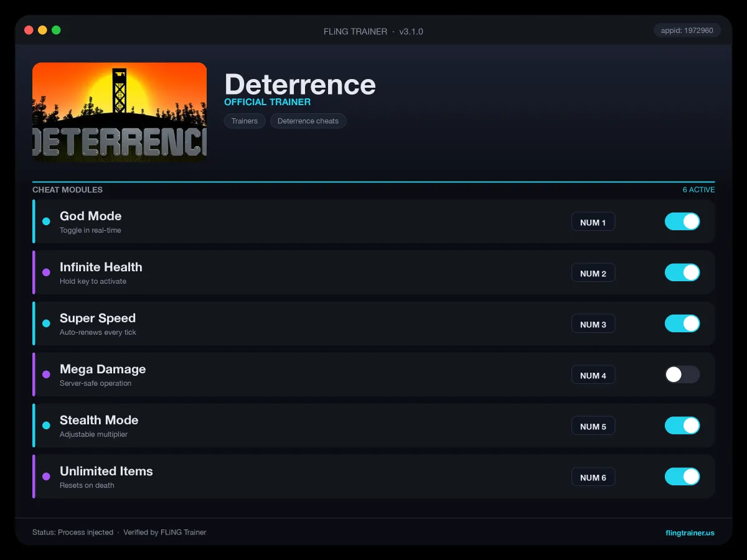Click the Mega Damage title text
The height and width of the screenshot is (560, 747).
coord(103,369)
